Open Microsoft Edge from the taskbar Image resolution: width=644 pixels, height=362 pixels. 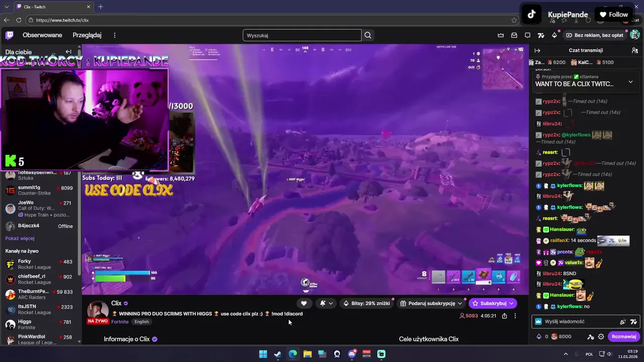pyautogui.click(x=293, y=354)
